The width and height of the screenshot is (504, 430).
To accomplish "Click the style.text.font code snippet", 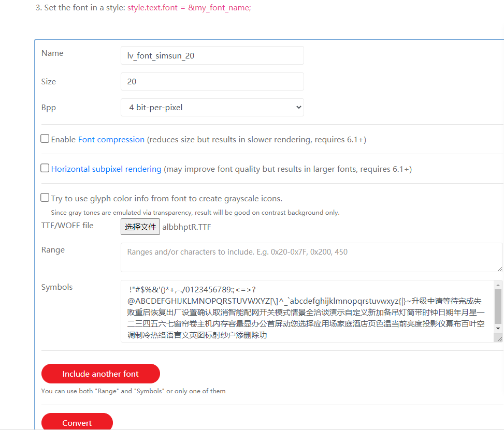I will click(x=189, y=8).
